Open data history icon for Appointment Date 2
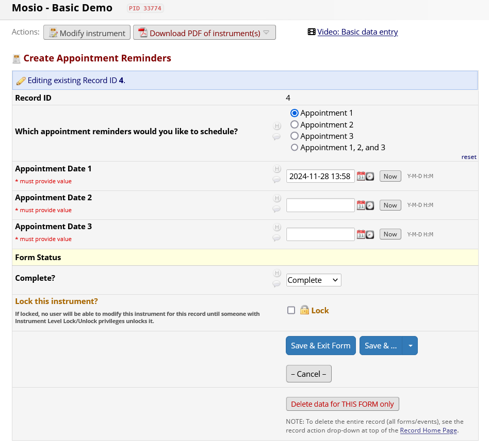Viewport: 489px width, 448px height. click(x=277, y=198)
